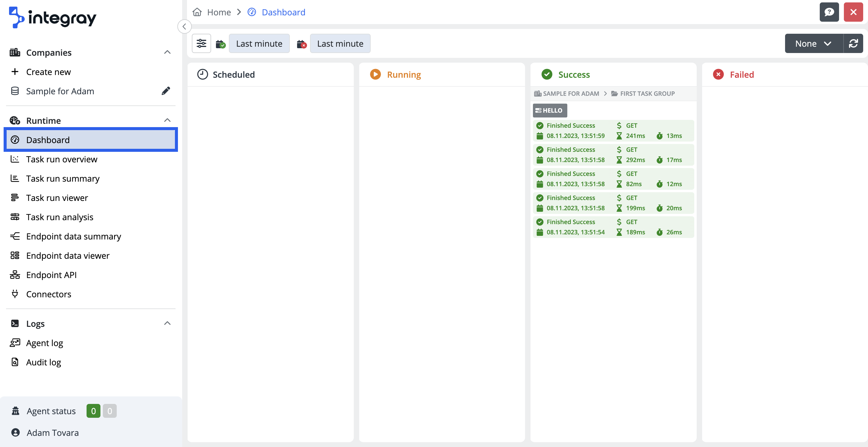Click Create new company

(x=48, y=72)
